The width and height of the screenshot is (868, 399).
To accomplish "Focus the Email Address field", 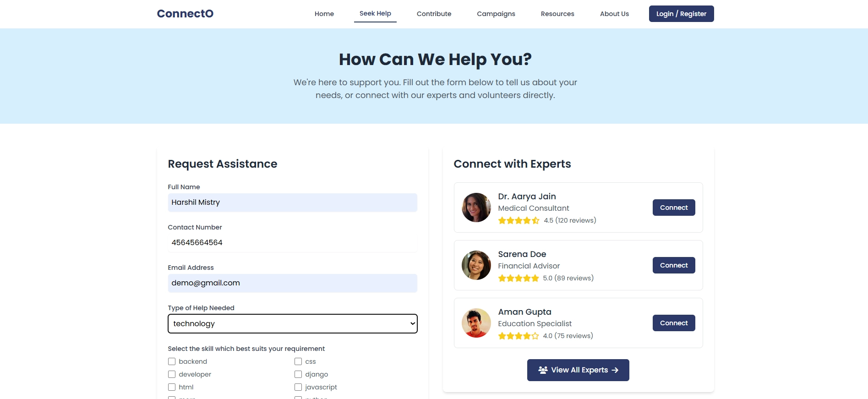I will [x=292, y=283].
